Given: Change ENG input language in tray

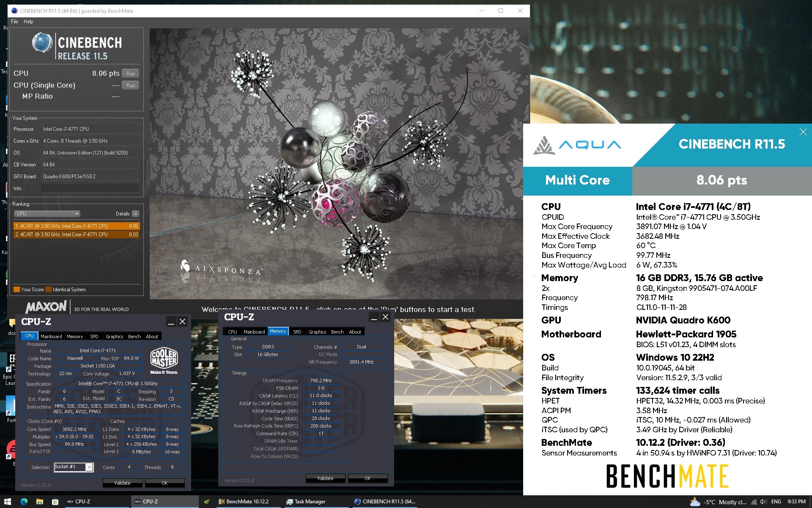Looking at the screenshot, I should tap(776, 502).
